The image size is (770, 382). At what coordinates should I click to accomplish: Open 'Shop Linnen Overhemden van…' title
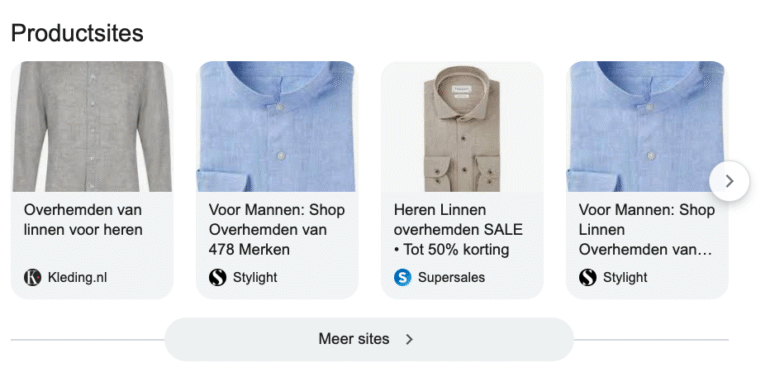pyautogui.click(x=647, y=230)
